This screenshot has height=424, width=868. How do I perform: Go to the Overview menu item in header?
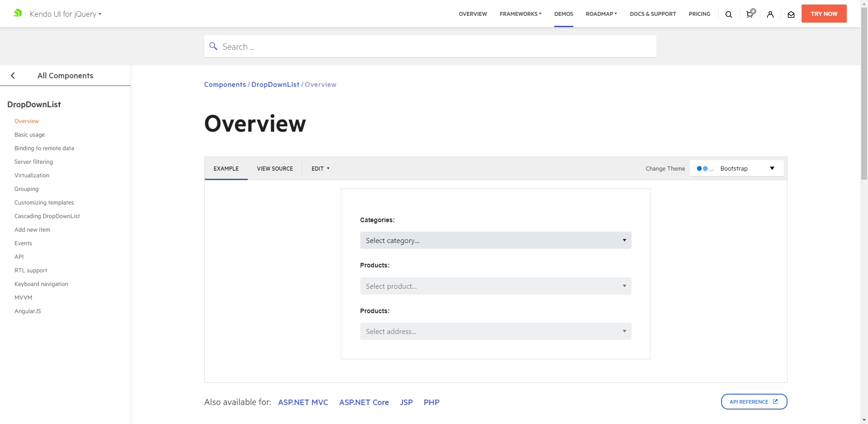pyautogui.click(x=473, y=14)
